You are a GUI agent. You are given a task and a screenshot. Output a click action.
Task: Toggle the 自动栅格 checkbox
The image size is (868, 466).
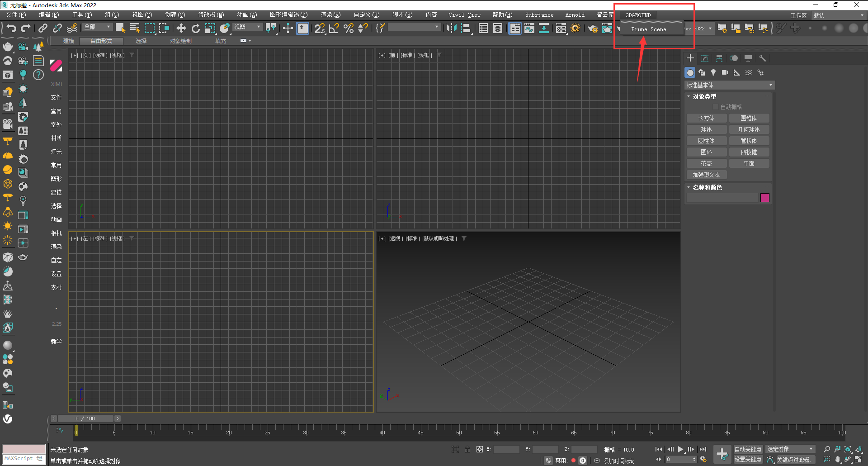tap(715, 107)
